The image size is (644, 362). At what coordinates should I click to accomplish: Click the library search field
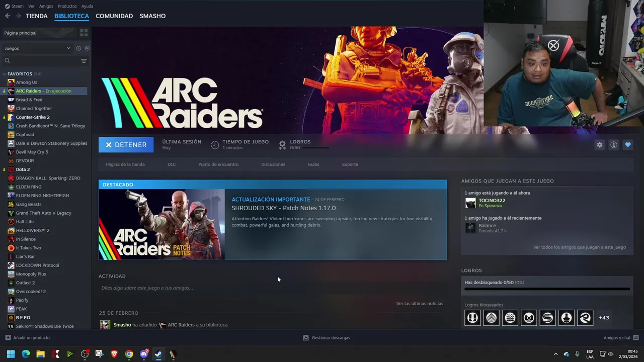click(40, 61)
